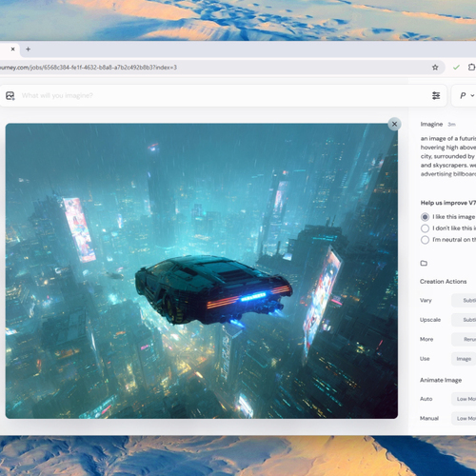Click the 'Creation Actions' heading
Viewport: 476px width, 476px height.
click(444, 282)
